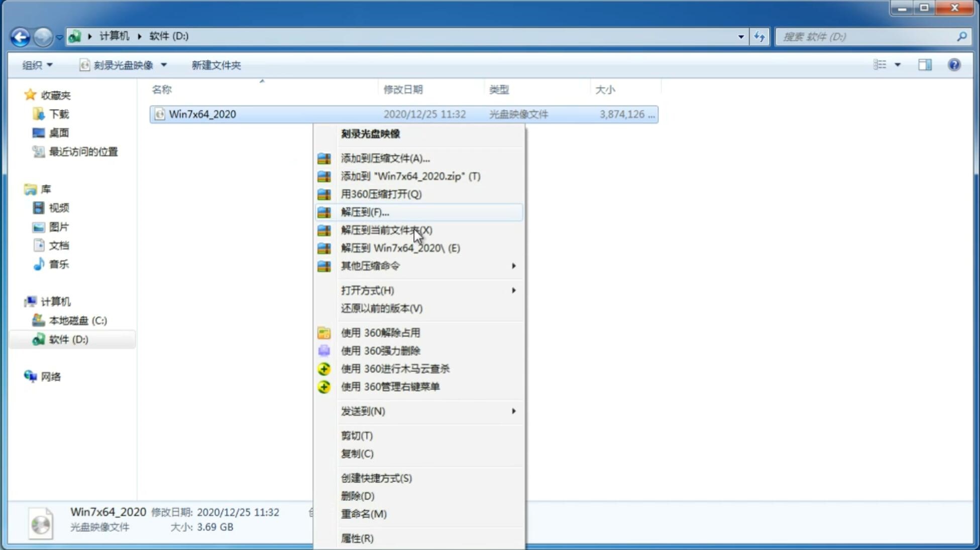Click 使用360强力删除 icon
Viewport: 980px width, 550px height.
(324, 350)
